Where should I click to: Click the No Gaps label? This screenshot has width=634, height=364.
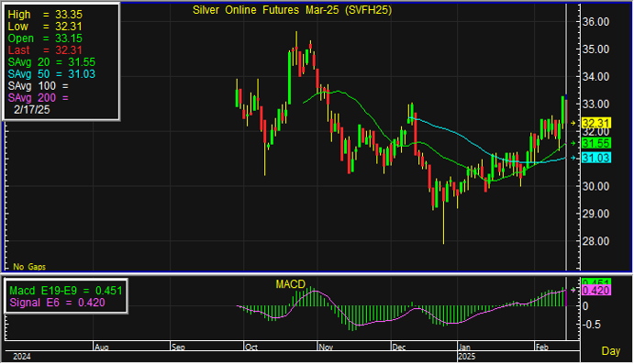(x=29, y=267)
